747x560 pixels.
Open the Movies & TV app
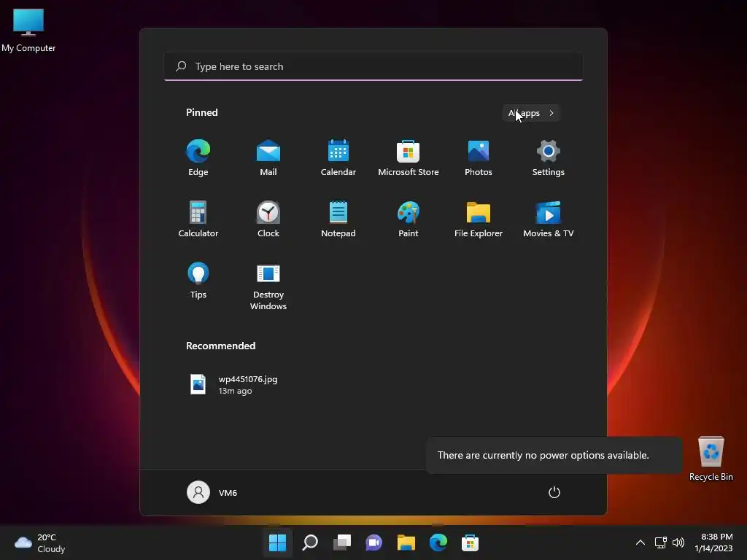pos(549,219)
